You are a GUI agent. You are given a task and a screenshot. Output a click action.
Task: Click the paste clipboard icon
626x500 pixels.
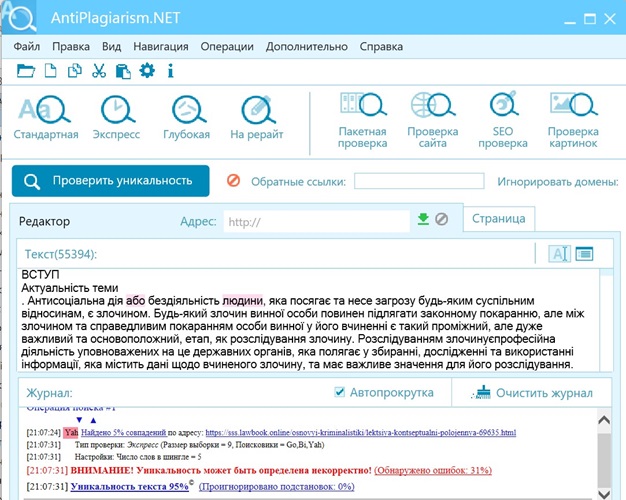point(123,71)
